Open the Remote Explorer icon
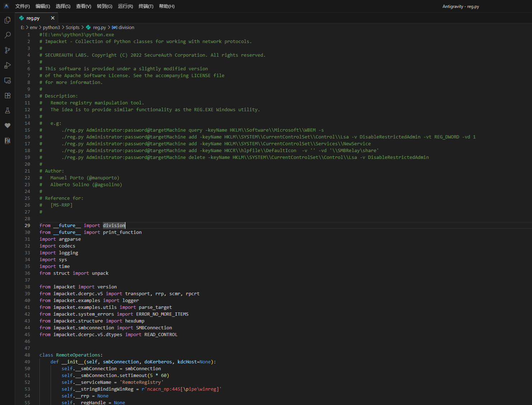The image size is (532, 405). [x=7, y=80]
